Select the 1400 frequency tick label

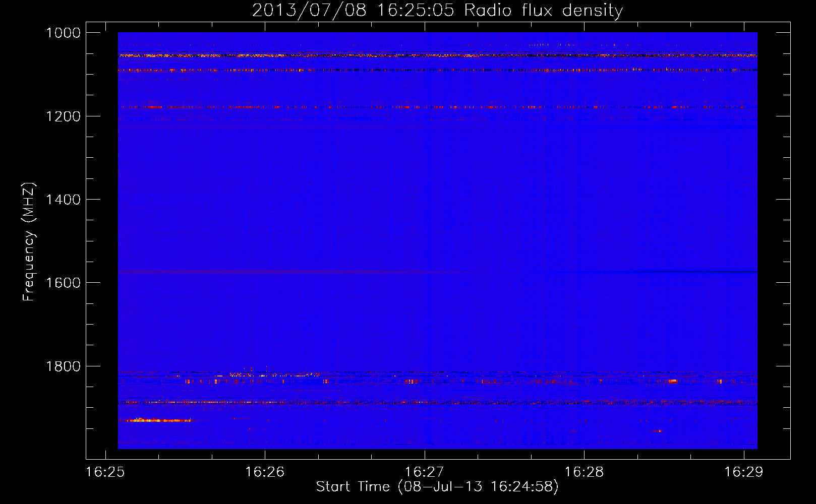pyautogui.click(x=63, y=200)
